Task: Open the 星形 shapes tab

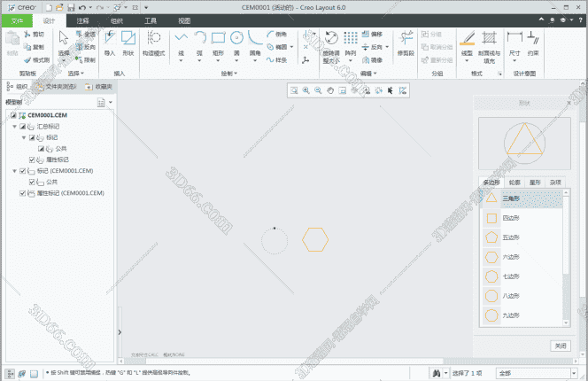Action: click(x=535, y=182)
